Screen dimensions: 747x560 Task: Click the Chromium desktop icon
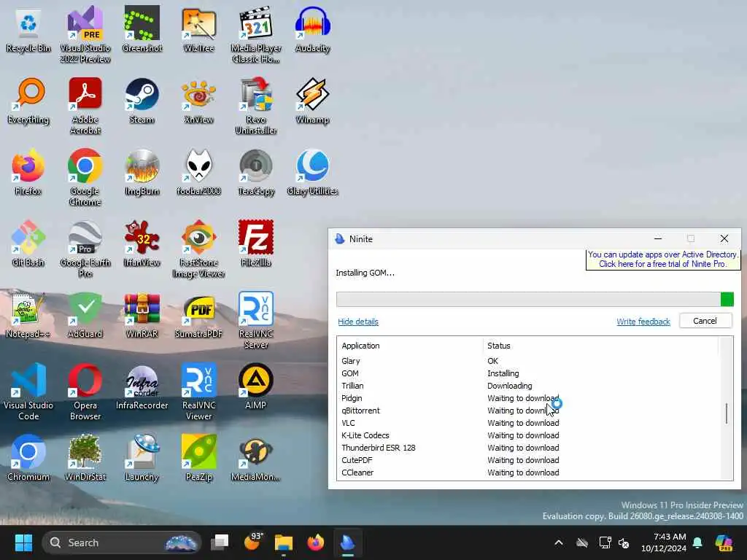(28, 459)
